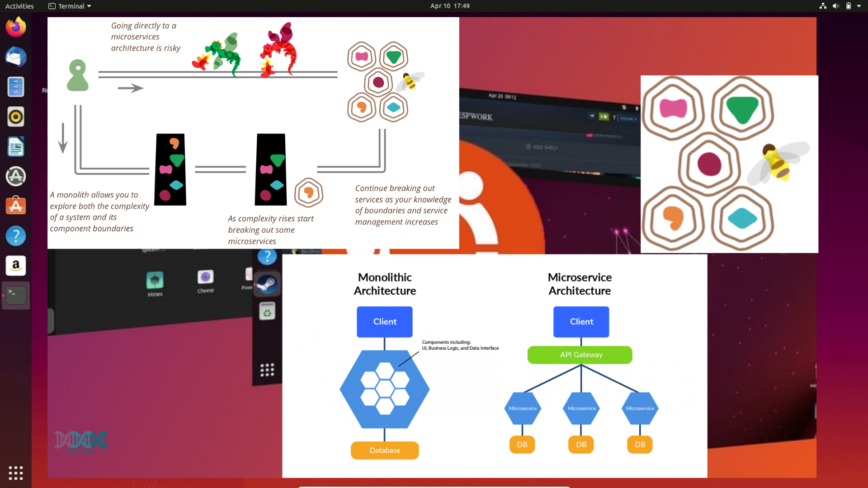
Task: Click the orange Database box
Action: pyautogui.click(x=385, y=450)
